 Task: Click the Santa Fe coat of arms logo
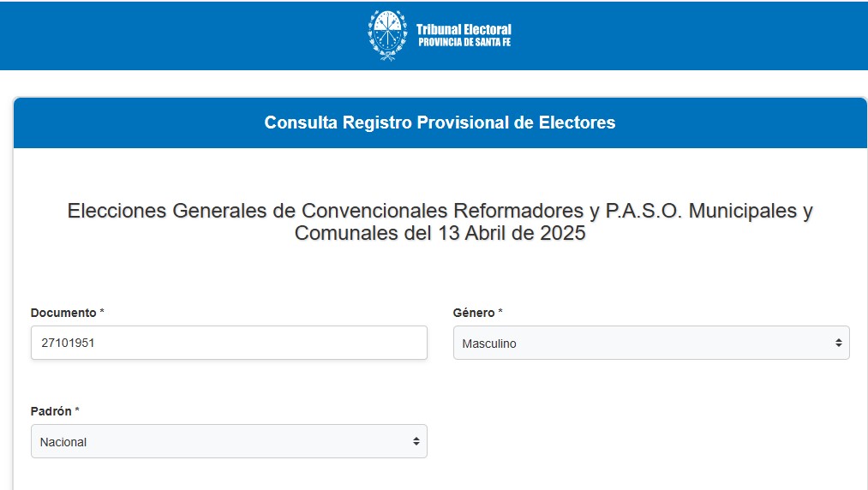(387, 35)
